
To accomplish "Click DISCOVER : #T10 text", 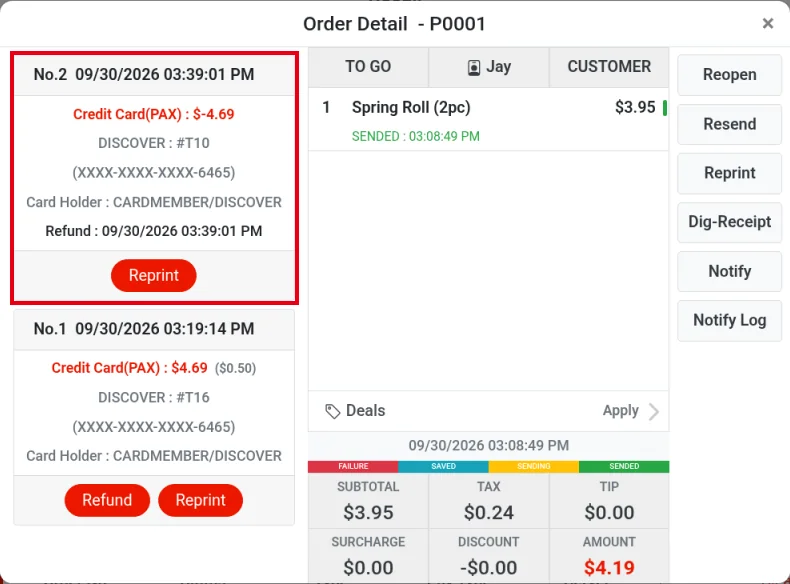I will pyautogui.click(x=154, y=144).
